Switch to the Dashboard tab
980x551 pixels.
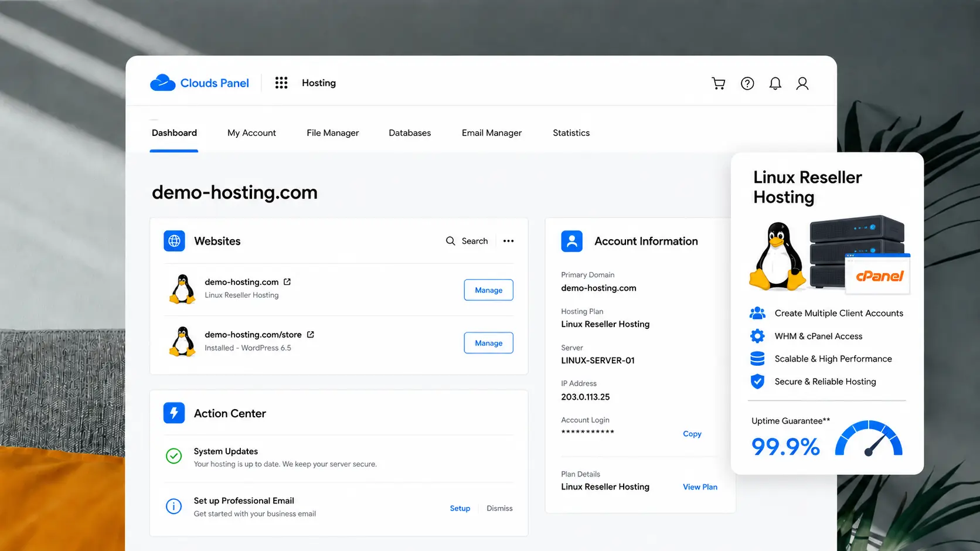click(174, 133)
